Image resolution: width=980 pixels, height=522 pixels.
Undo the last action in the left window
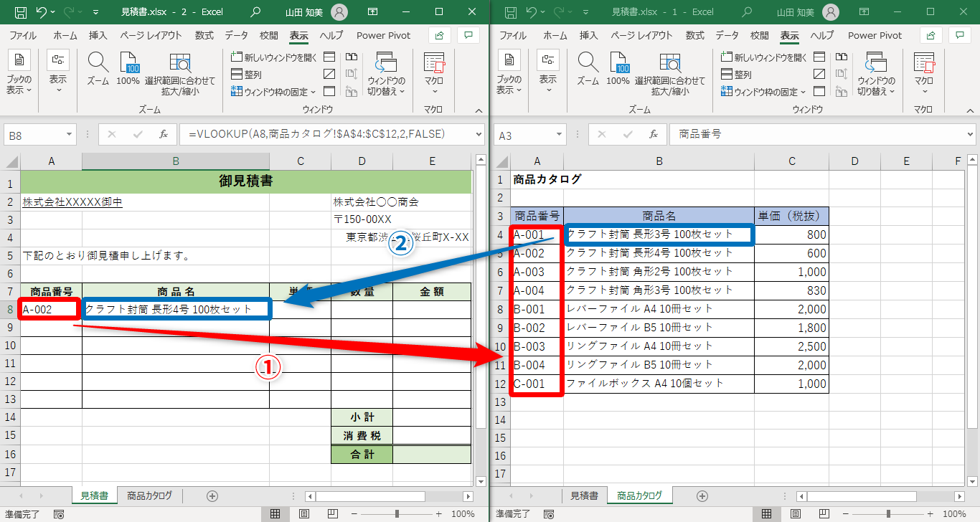(x=41, y=12)
